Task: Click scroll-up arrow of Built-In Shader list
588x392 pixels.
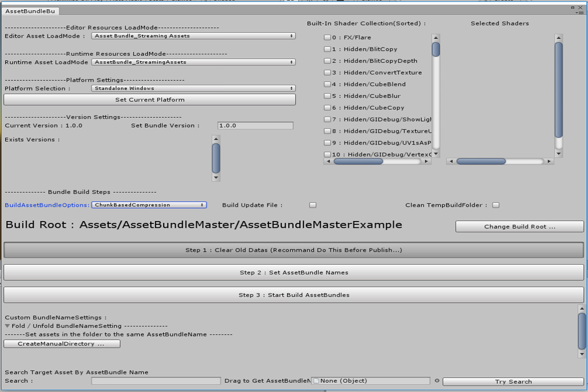Action: pyautogui.click(x=436, y=38)
